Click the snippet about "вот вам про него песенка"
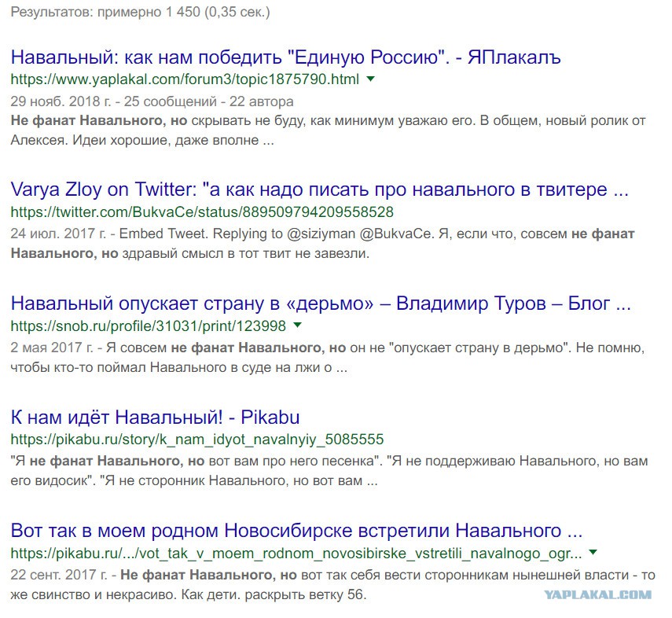This screenshot has width=672, height=618. click(329, 470)
